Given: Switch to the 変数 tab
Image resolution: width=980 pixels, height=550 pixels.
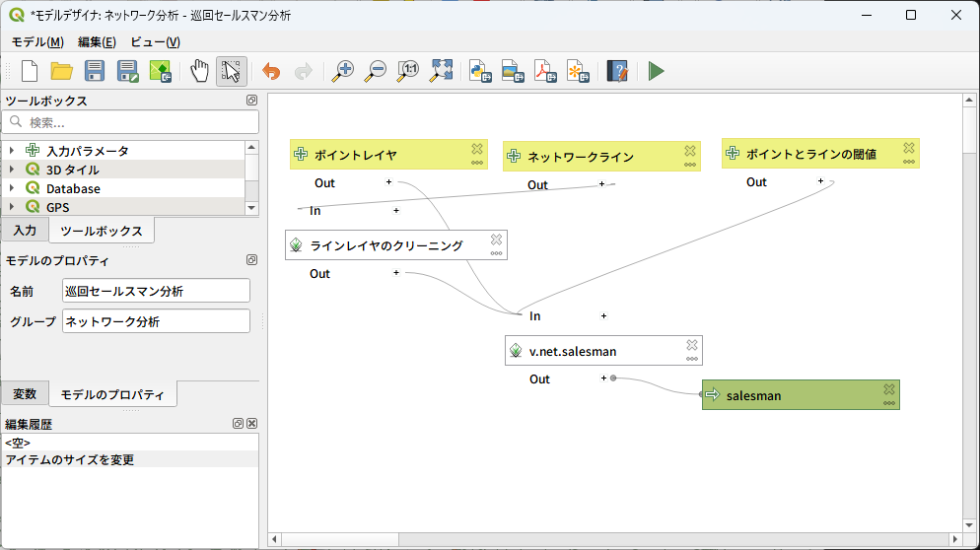Looking at the screenshot, I should tap(25, 394).
